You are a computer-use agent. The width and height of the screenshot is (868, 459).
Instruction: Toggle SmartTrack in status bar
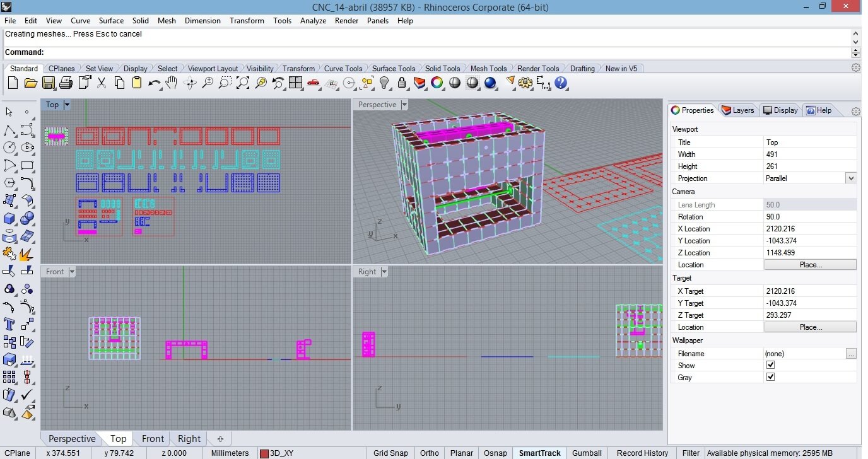tap(540, 453)
